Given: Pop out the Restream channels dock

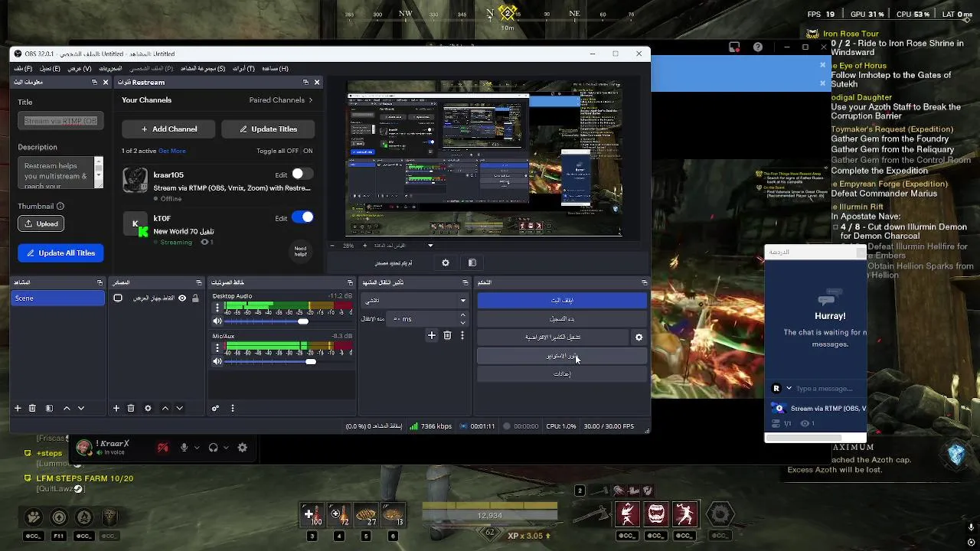Looking at the screenshot, I should tap(305, 82).
